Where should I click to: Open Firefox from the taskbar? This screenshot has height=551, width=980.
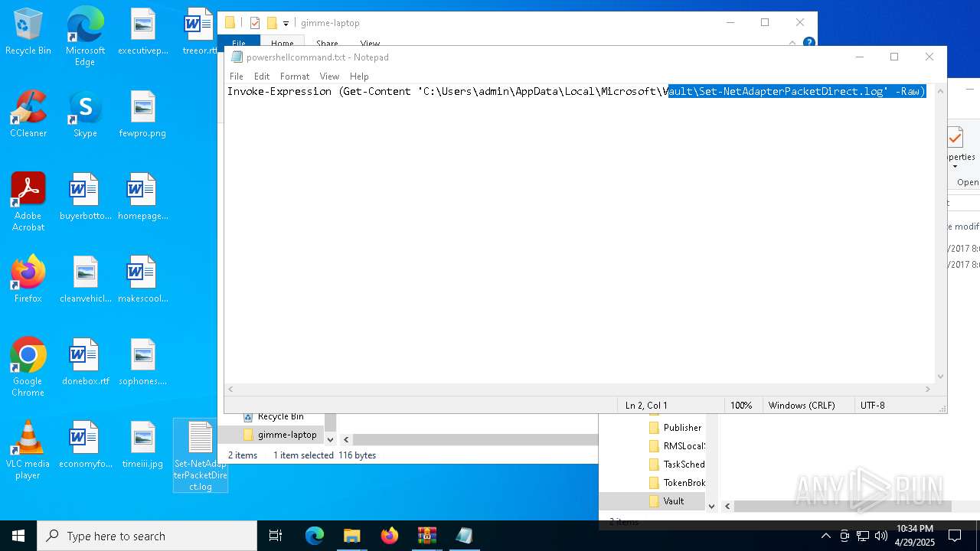click(389, 536)
